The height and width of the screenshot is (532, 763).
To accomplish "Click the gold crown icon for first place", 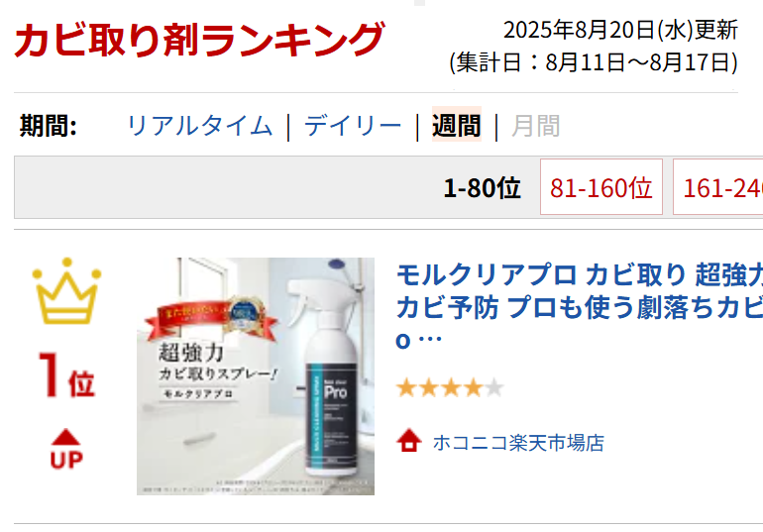I will 66,291.
